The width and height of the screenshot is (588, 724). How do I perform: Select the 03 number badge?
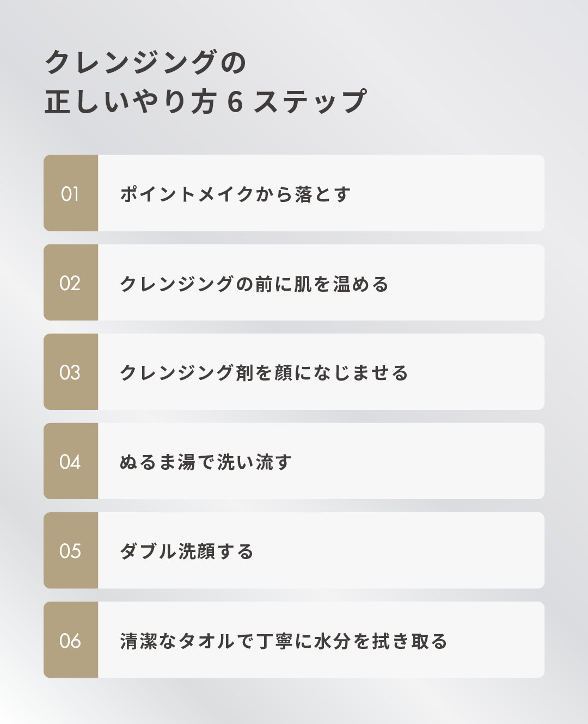71,372
